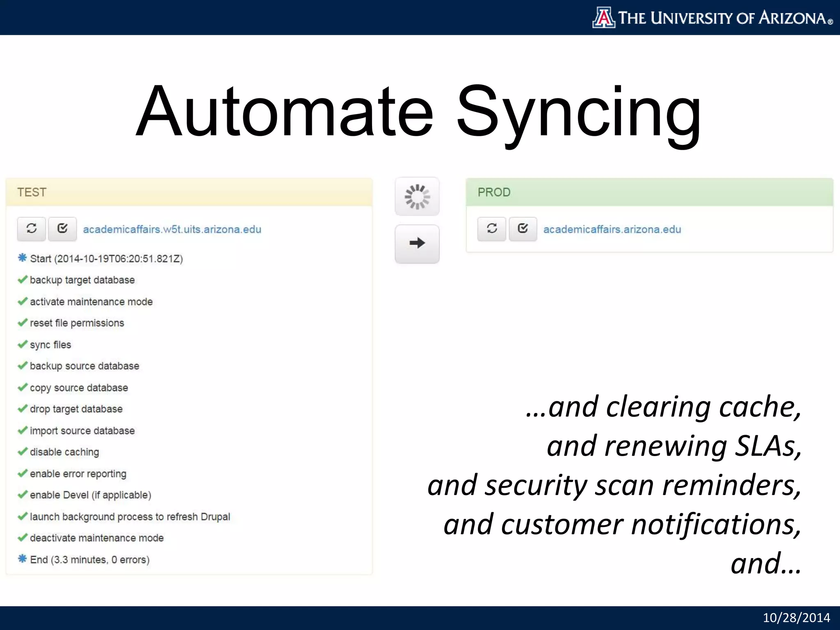Click the loading spinner button
840x630 pixels.
pyautogui.click(x=417, y=196)
